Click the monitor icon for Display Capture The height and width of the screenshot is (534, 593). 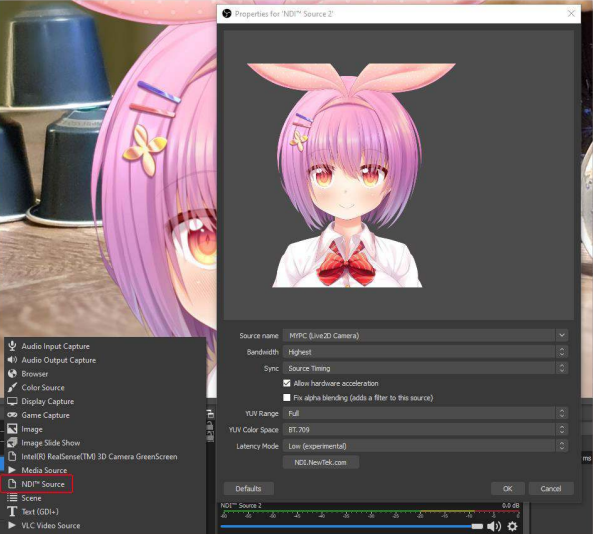(x=12, y=401)
